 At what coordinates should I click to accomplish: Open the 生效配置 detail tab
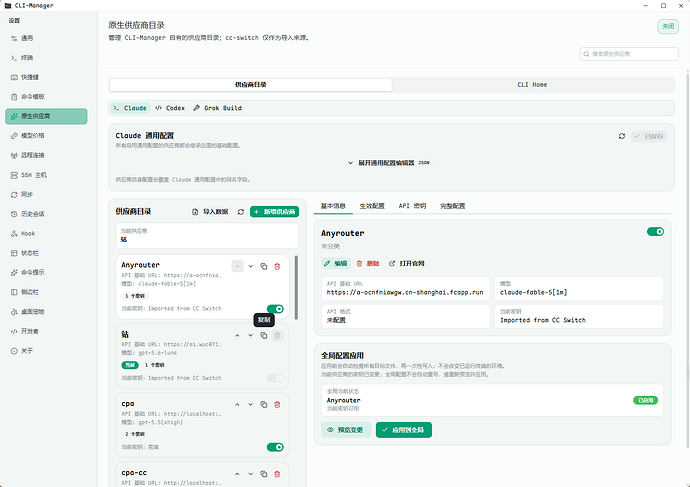(372, 206)
